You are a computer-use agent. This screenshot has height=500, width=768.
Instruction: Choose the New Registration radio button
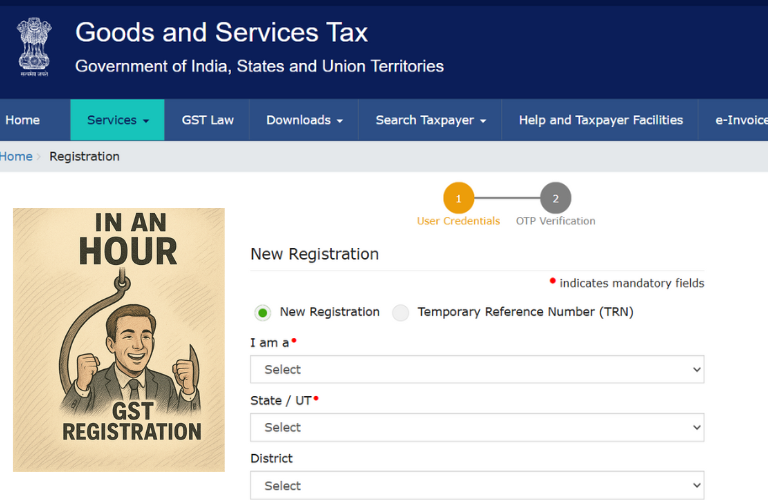point(263,312)
